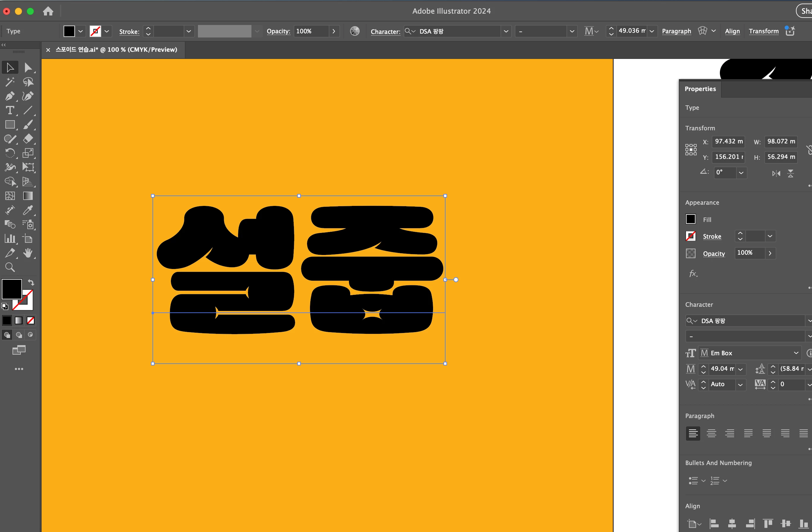Open the Paragraph link in control bar
Image resolution: width=812 pixels, height=532 pixels.
point(676,31)
